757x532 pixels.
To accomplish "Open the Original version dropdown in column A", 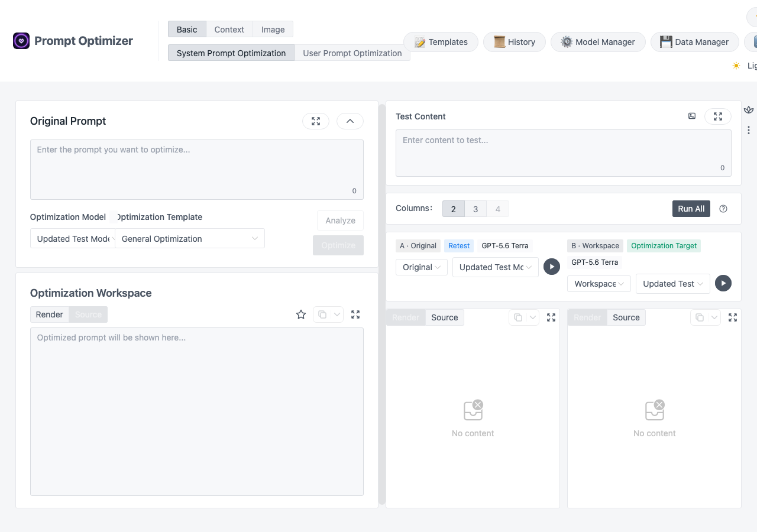I will click(422, 267).
